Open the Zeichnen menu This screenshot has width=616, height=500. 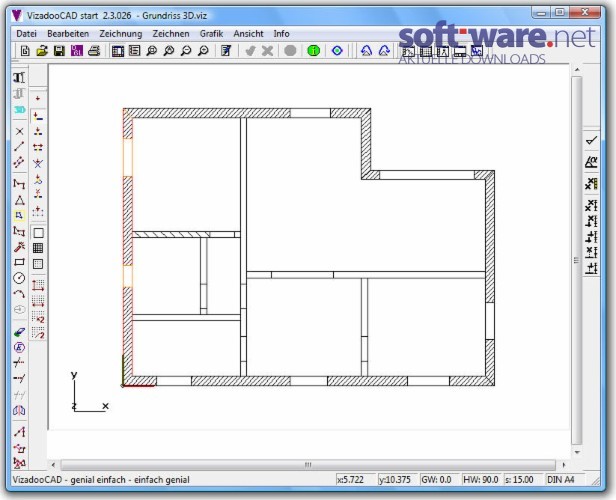point(171,34)
